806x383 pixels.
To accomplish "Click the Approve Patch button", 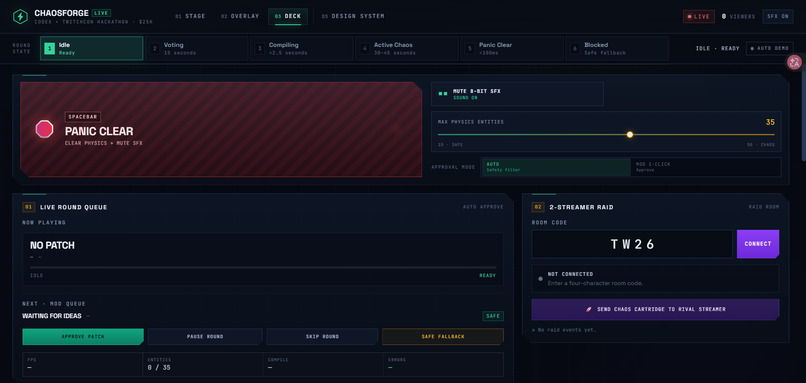I will click(x=83, y=337).
